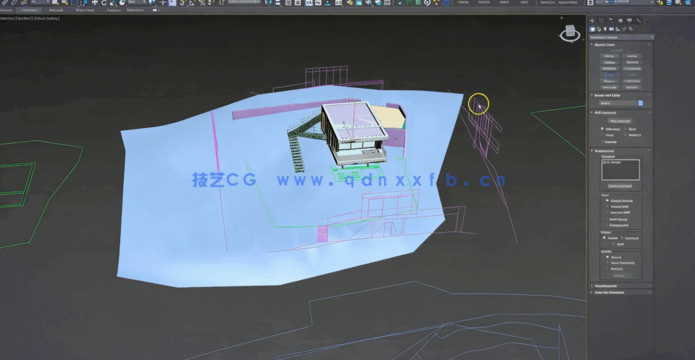The width and height of the screenshot is (695, 360).
Task: Select the Select and Rotate tool
Action: [x=104, y=3]
